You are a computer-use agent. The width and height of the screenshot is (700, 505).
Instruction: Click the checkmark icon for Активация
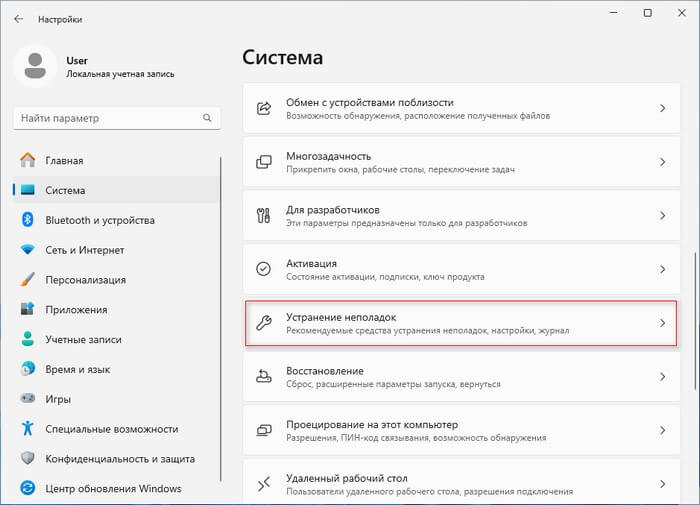[x=264, y=269]
